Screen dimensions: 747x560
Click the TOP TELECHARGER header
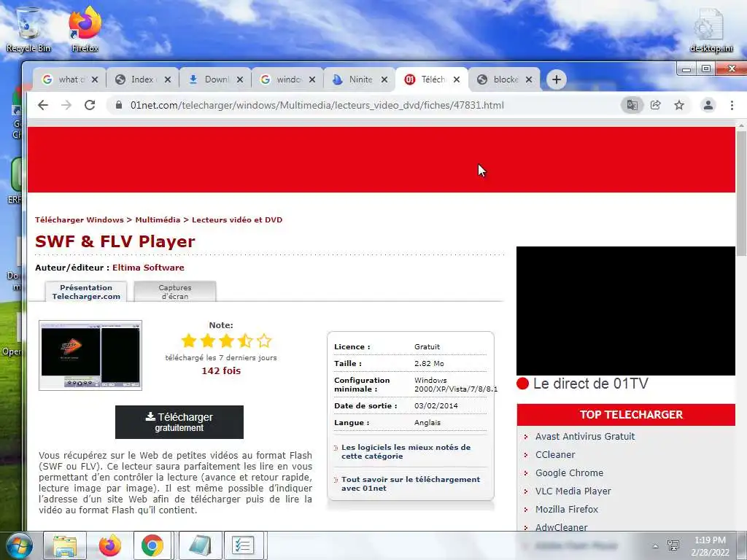click(x=631, y=415)
